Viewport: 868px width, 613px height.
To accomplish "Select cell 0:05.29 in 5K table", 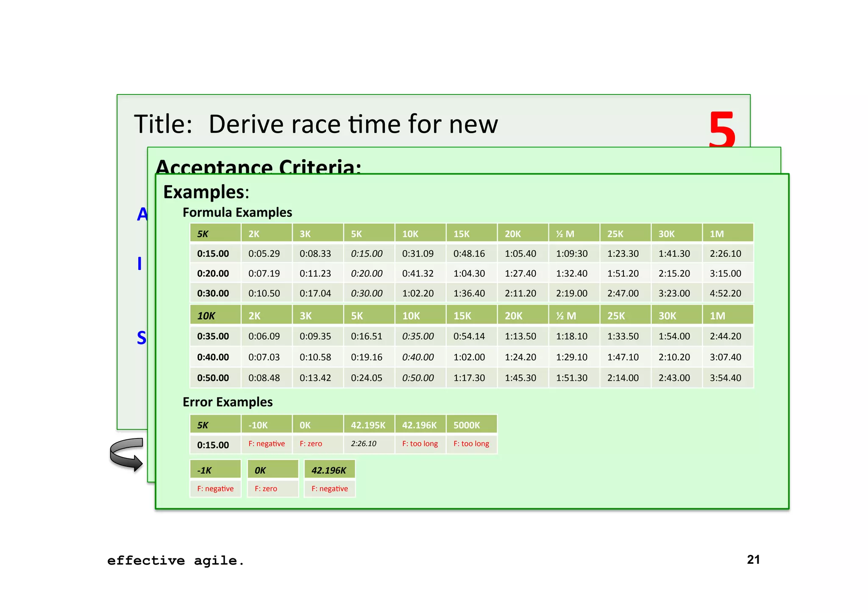I will click(266, 254).
